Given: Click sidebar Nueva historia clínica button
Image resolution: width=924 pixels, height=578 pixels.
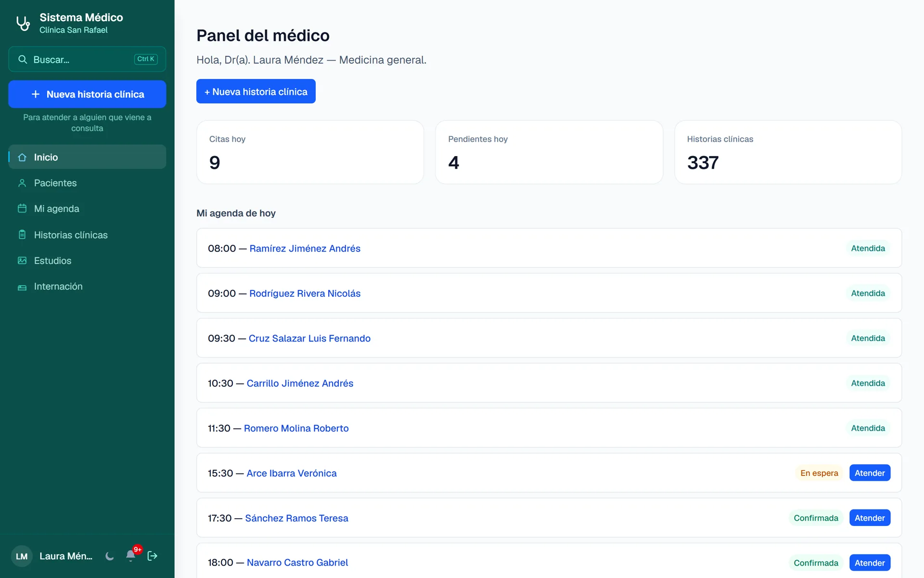Looking at the screenshot, I should pyautogui.click(x=87, y=94).
